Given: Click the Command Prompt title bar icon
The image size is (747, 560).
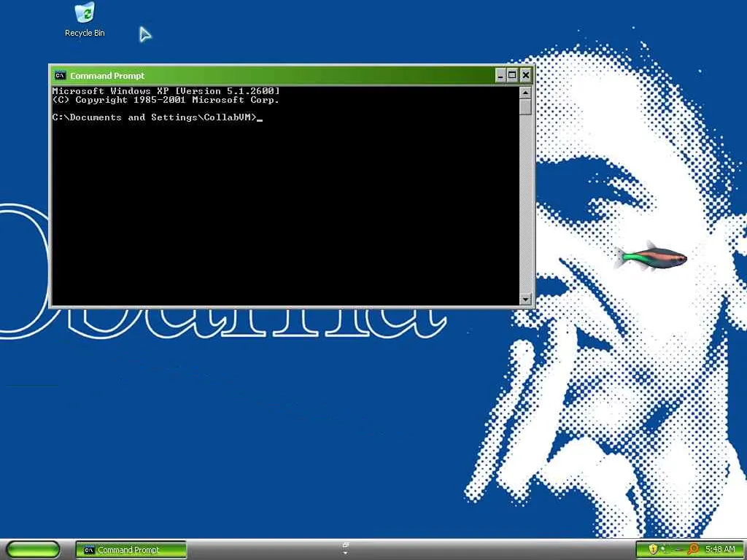Looking at the screenshot, I should pyautogui.click(x=60, y=75).
